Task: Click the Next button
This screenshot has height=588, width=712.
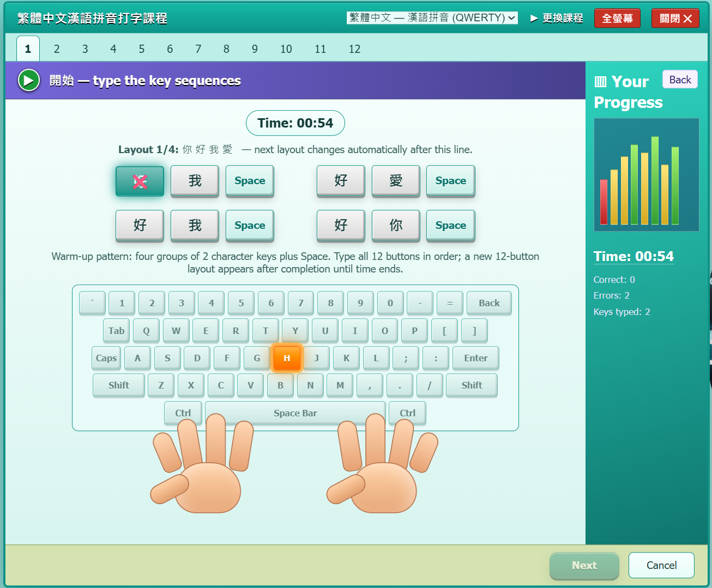Action: [x=584, y=566]
